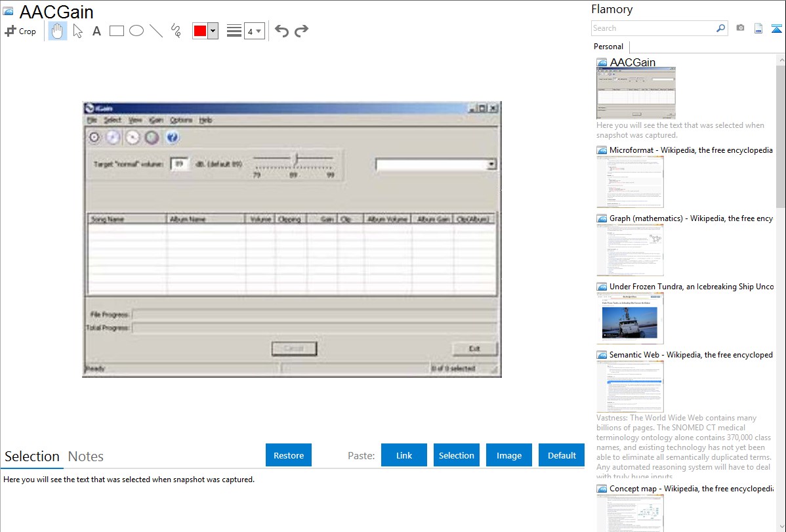Pick the text annotation tool
Screen dimensions: 786x532
[x=96, y=31]
